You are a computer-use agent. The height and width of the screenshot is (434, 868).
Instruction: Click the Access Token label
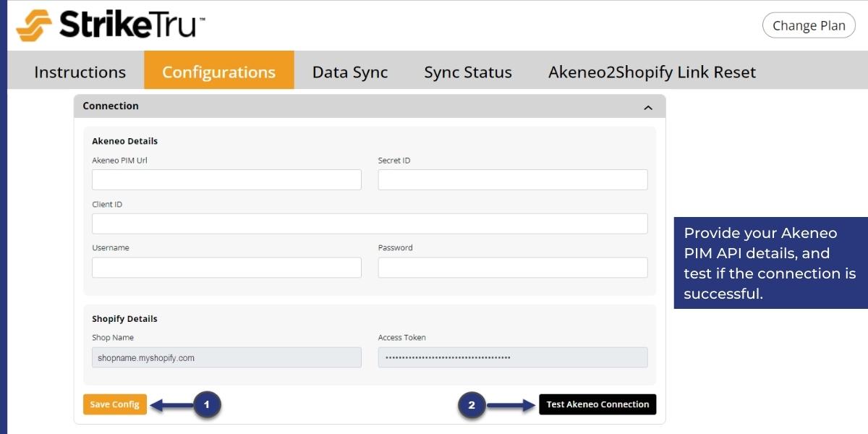[x=402, y=338]
